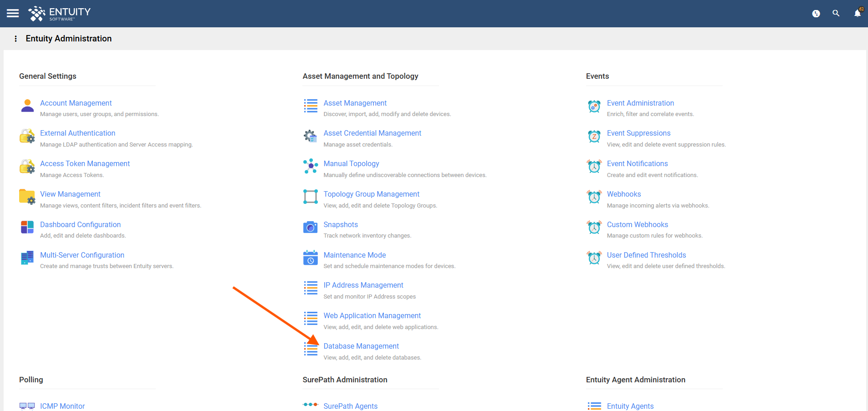
Task: Click the View Management folder icon
Action: coord(27,197)
